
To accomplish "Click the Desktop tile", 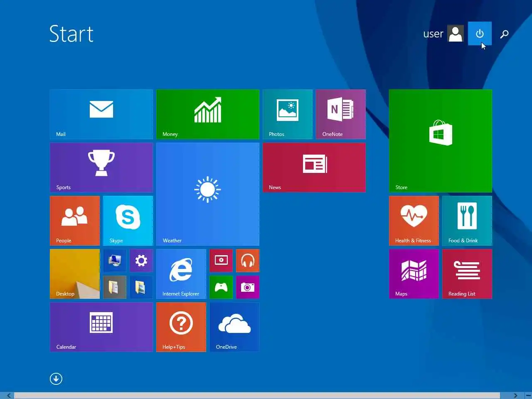I will tap(75, 274).
